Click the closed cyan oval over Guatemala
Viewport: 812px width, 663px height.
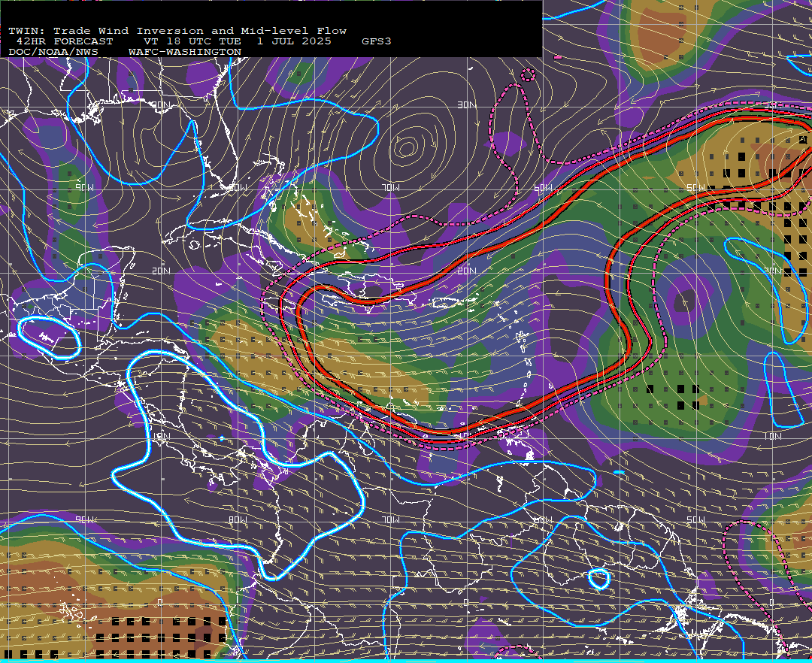pyautogui.click(x=50, y=338)
